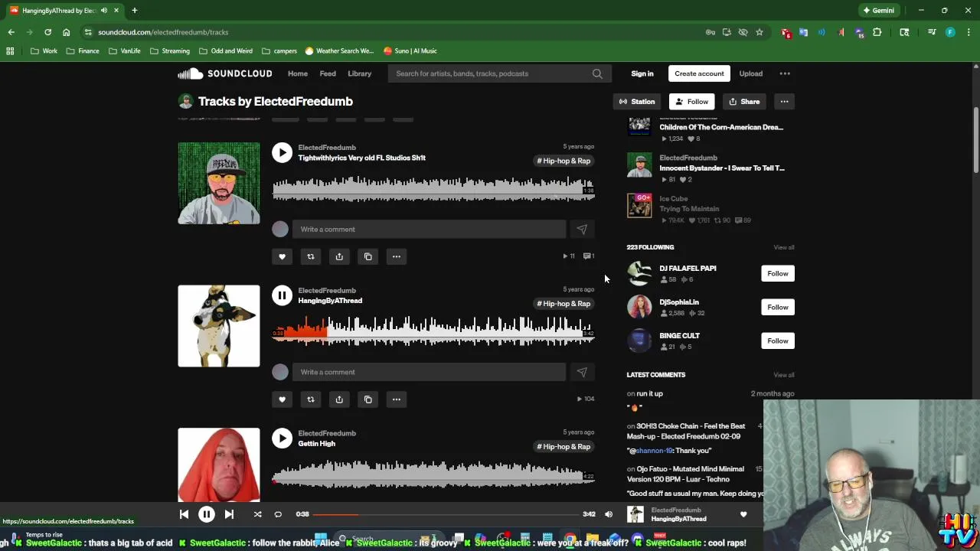The width and height of the screenshot is (980, 551).
Task: Like the HangingByAThread track
Action: coord(282,399)
